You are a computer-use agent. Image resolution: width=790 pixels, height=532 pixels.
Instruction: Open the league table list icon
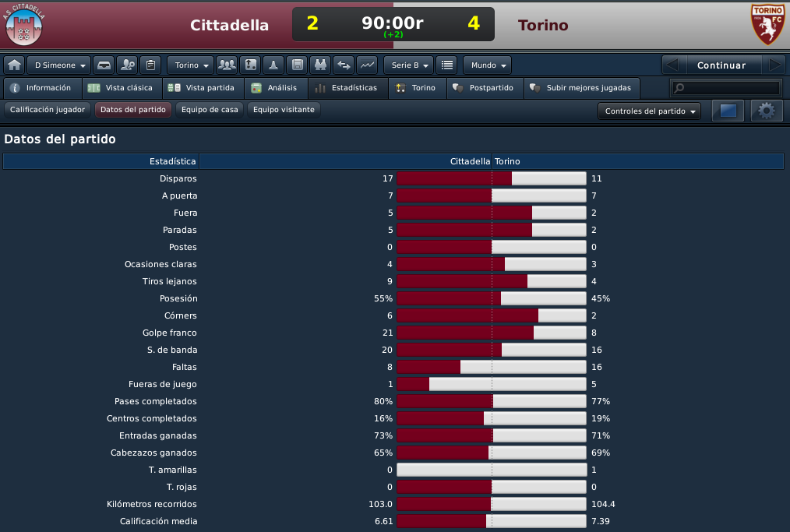pyautogui.click(x=447, y=65)
